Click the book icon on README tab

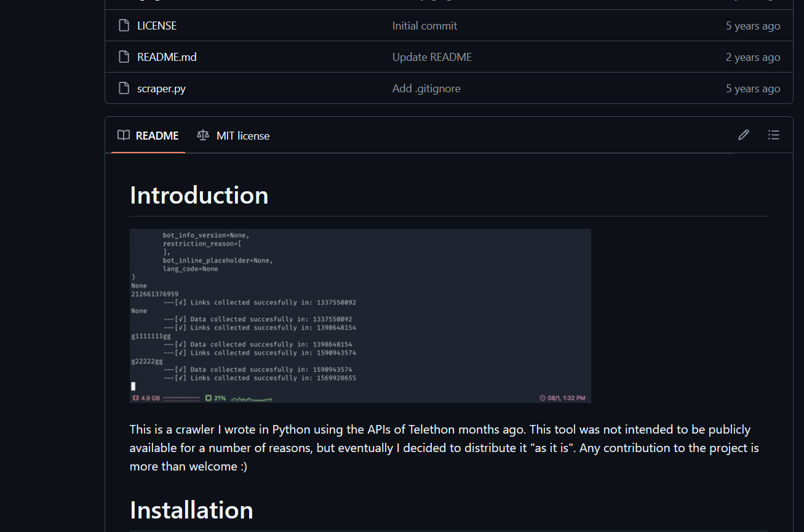point(124,135)
